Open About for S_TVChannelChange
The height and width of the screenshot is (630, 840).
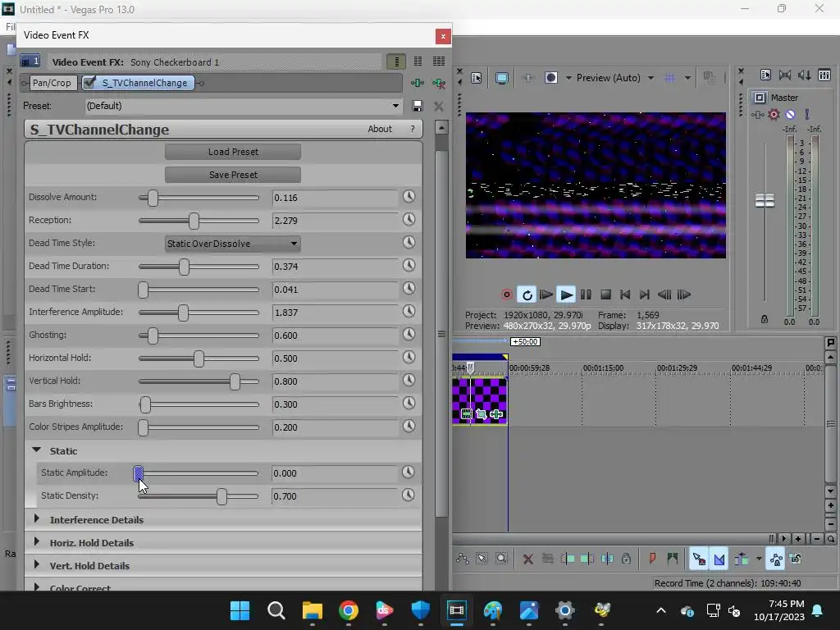click(x=379, y=129)
